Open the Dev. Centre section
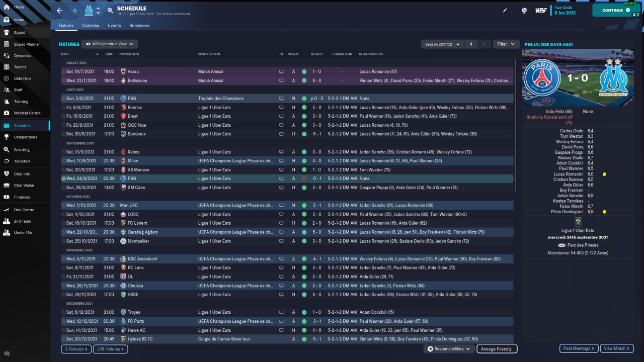Image resolution: width=644 pixels, height=362 pixels. [25, 210]
